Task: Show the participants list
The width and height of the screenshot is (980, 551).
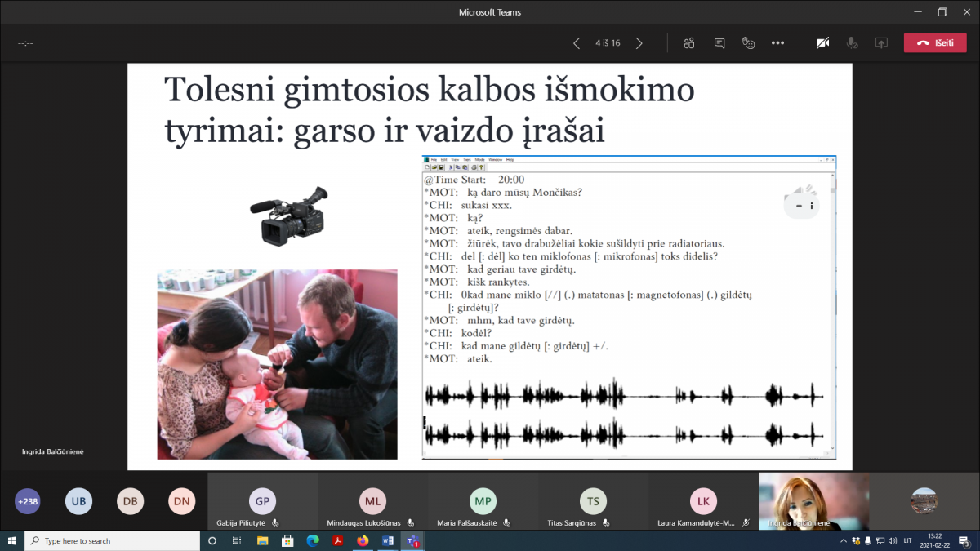Action: (689, 42)
